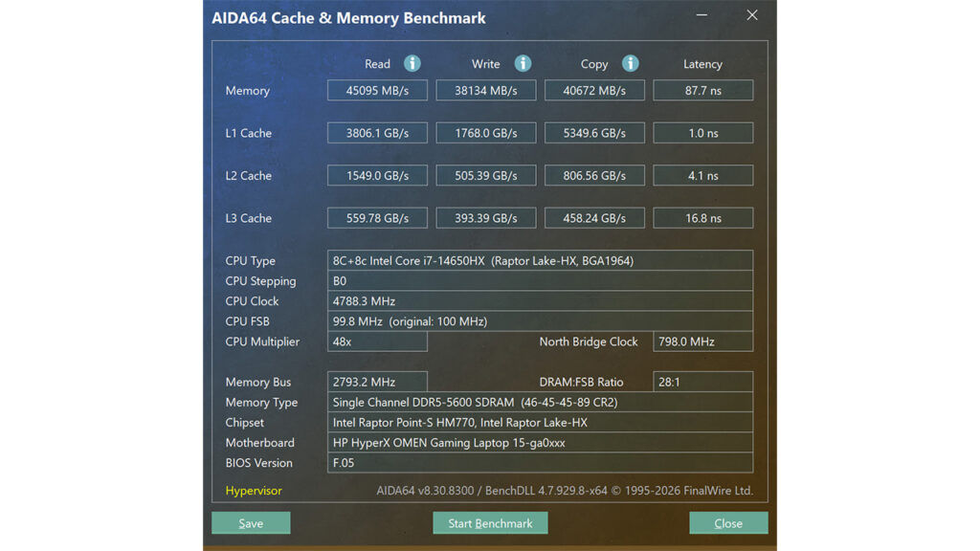
Task: Click the Copy column header
Action: pos(593,64)
